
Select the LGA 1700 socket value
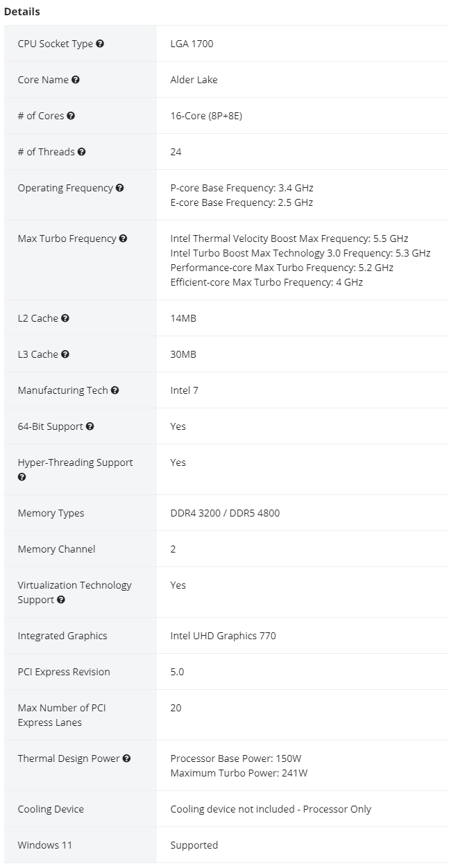(192, 44)
